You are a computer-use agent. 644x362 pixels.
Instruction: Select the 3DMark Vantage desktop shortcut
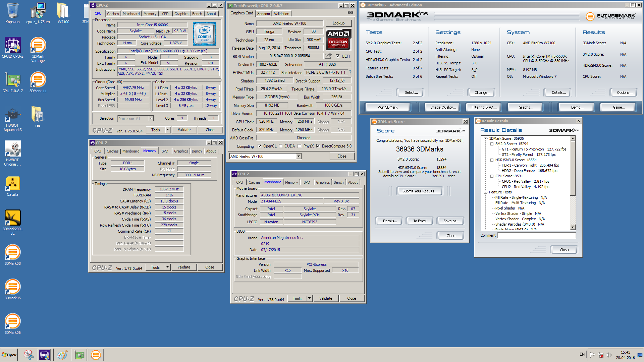pyautogui.click(x=38, y=50)
